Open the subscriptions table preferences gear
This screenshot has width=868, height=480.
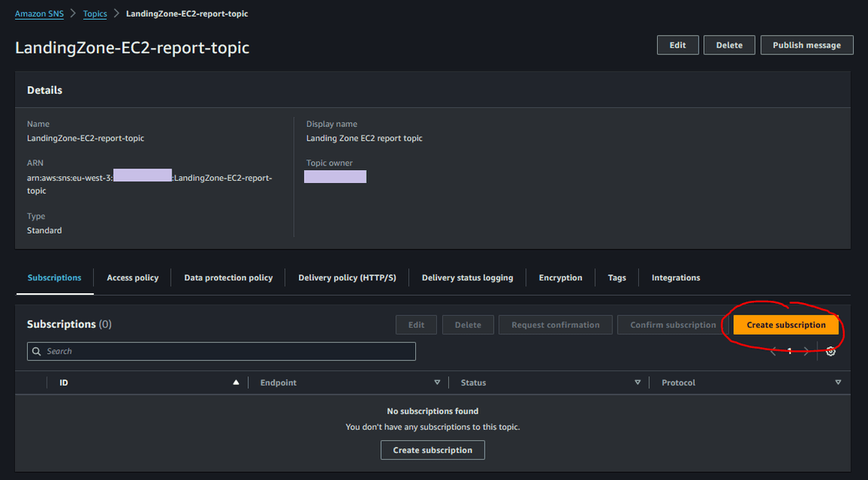[830, 351]
